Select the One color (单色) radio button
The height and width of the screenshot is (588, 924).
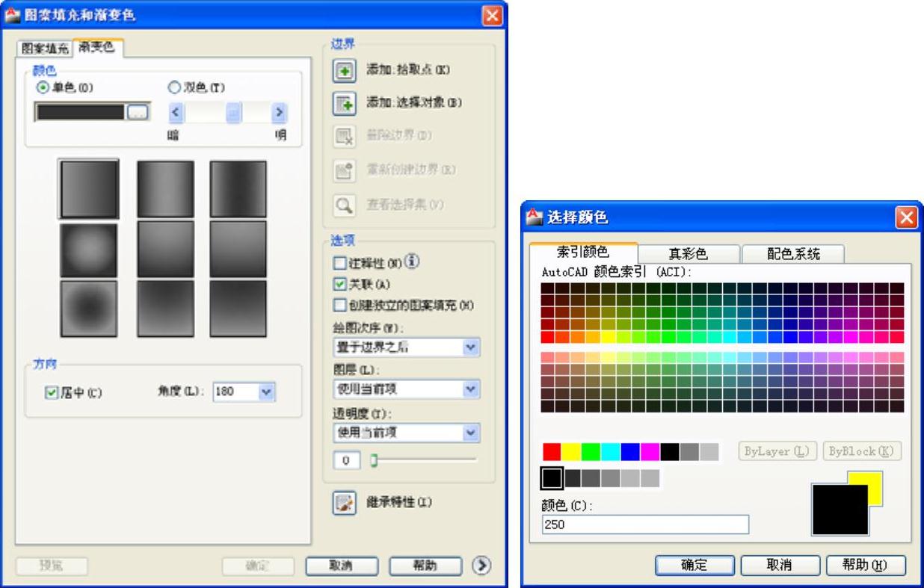[42, 87]
